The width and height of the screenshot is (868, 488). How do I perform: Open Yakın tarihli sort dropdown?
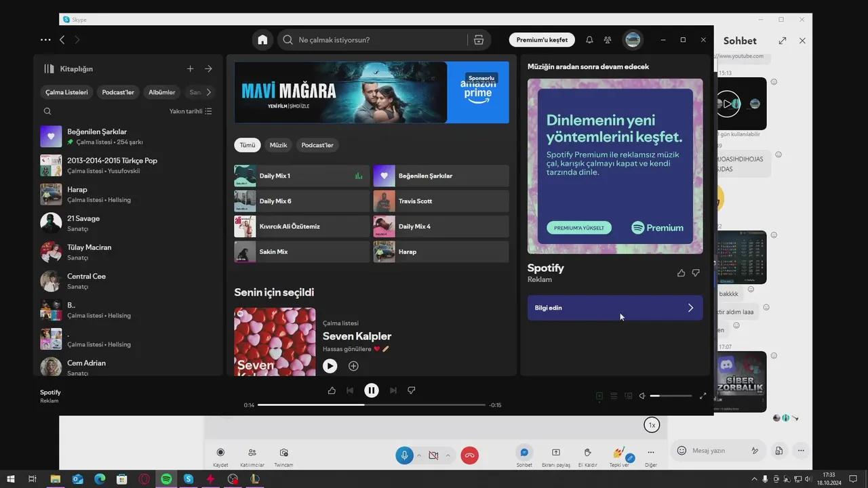pos(191,111)
